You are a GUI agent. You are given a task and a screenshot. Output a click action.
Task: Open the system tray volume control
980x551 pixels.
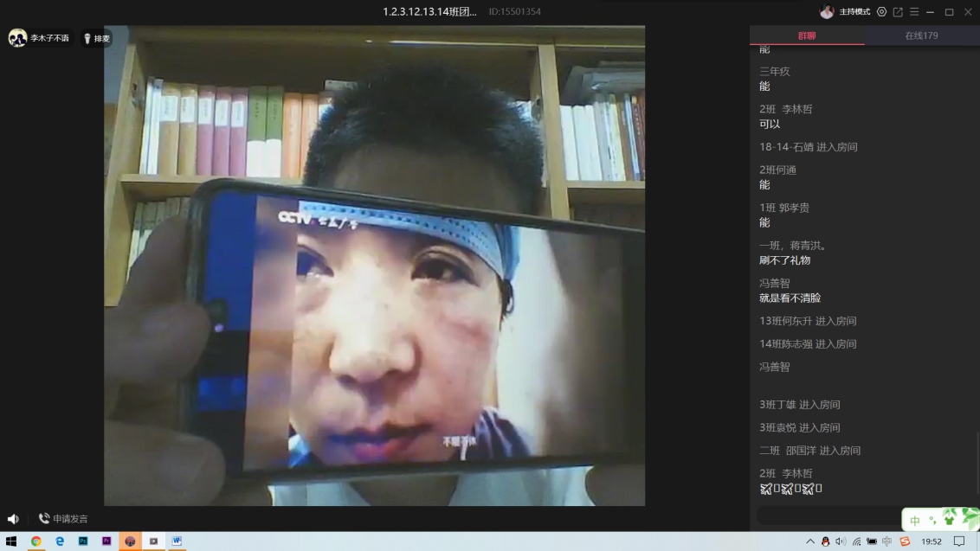pos(841,541)
